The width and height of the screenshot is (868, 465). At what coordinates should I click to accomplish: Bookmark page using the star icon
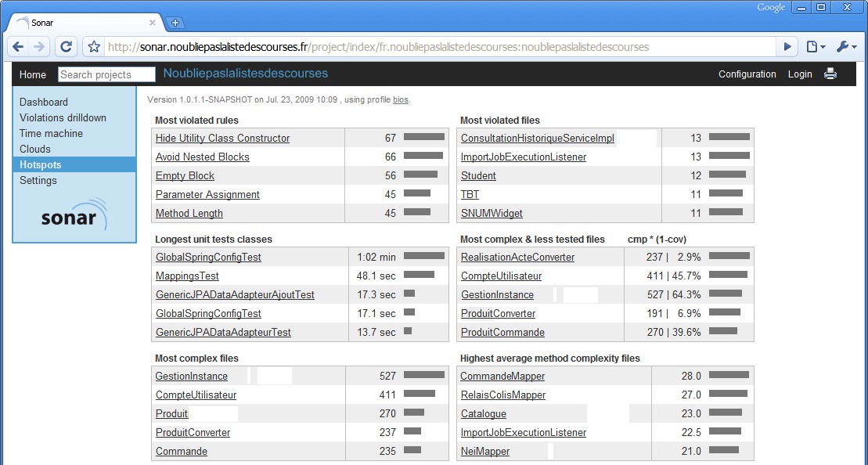pos(94,47)
